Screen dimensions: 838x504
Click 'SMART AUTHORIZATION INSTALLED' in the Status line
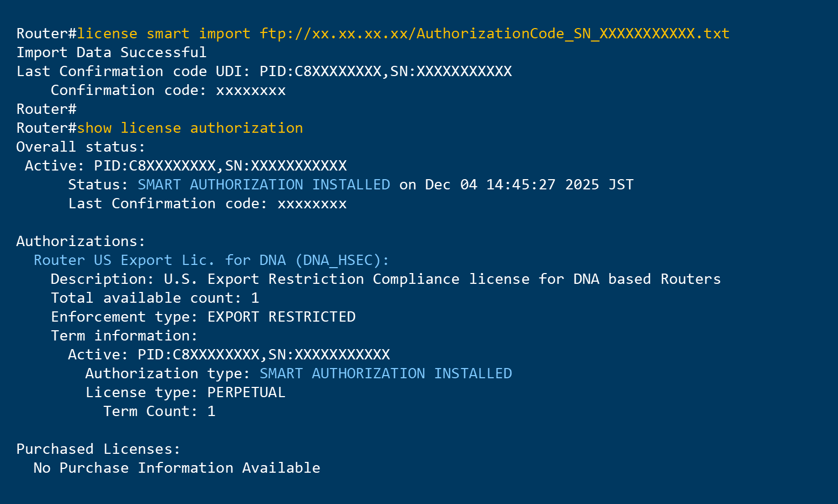[x=263, y=185]
